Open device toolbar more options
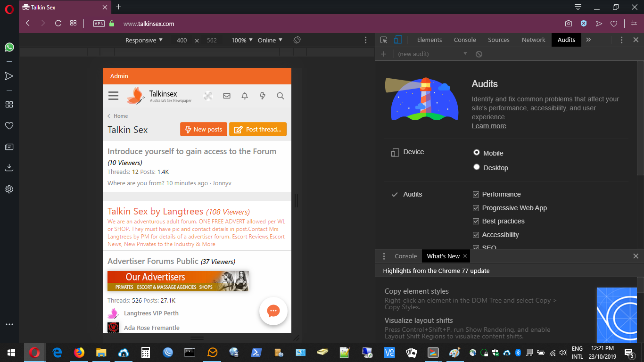Screen dimensions: 644x362 (x=366, y=40)
